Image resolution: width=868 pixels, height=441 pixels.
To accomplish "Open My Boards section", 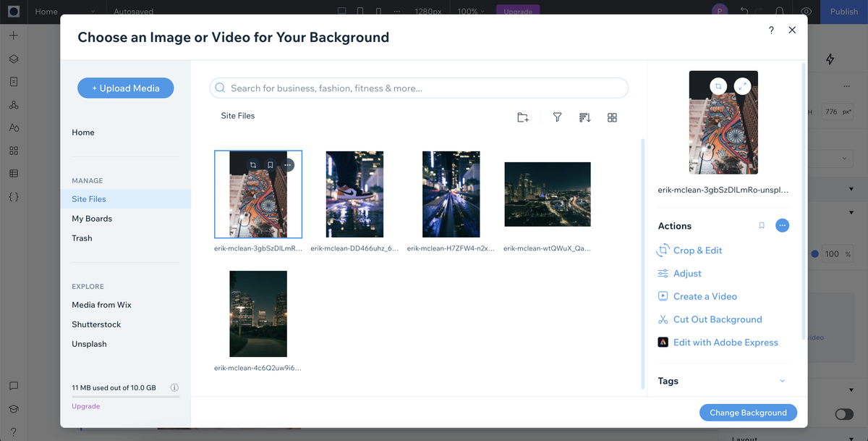I will 91,218.
